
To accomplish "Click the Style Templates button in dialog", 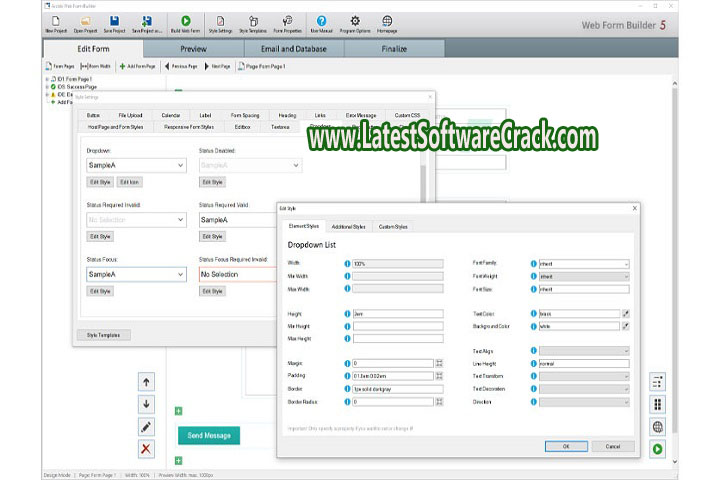I will click(x=103, y=335).
